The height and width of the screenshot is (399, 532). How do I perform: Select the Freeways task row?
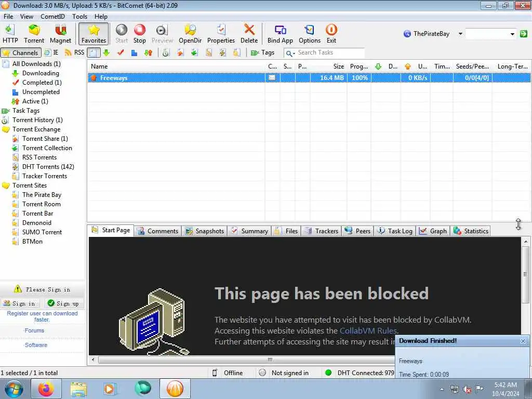click(309, 78)
